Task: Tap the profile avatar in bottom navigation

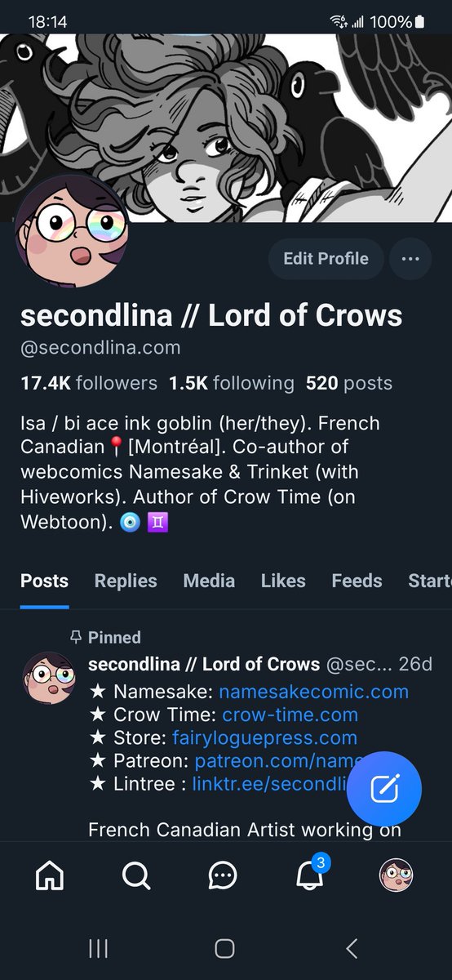Action: tap(397, 876)
